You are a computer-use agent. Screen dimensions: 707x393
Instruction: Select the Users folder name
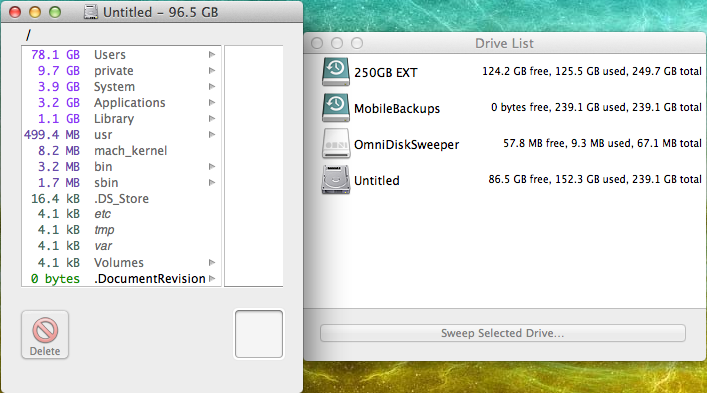110,55
